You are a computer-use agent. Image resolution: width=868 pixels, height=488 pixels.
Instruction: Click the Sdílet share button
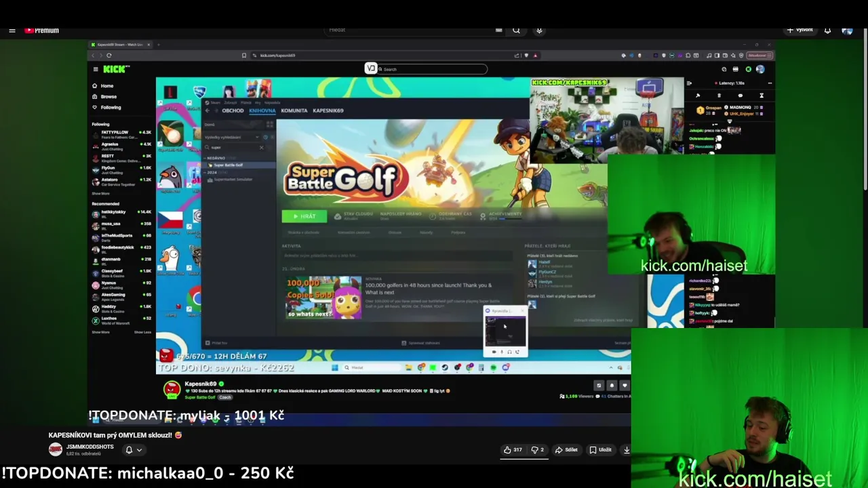click(566, 449)
